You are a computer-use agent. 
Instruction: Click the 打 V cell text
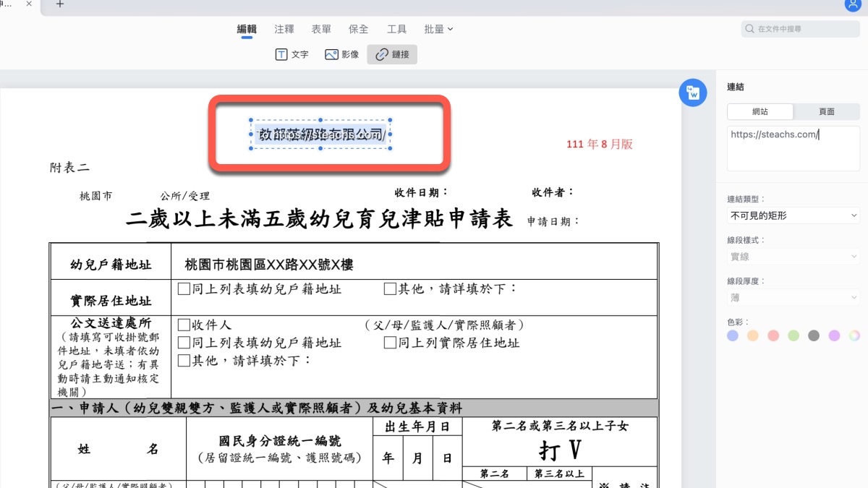coord(560,450)
